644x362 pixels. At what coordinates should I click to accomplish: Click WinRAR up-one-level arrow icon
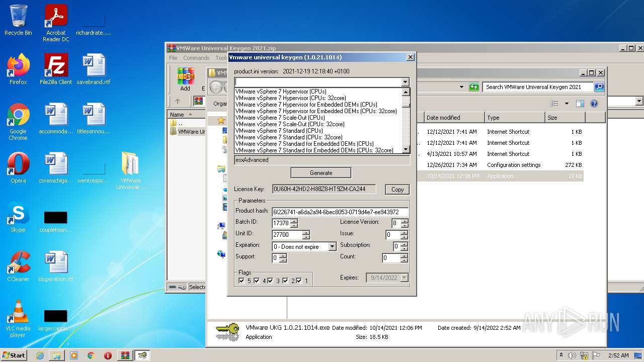[177, 101]
